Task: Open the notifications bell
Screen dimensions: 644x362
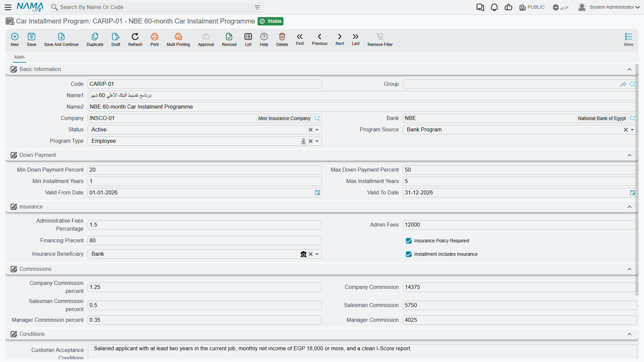Action: coord(494,7)
